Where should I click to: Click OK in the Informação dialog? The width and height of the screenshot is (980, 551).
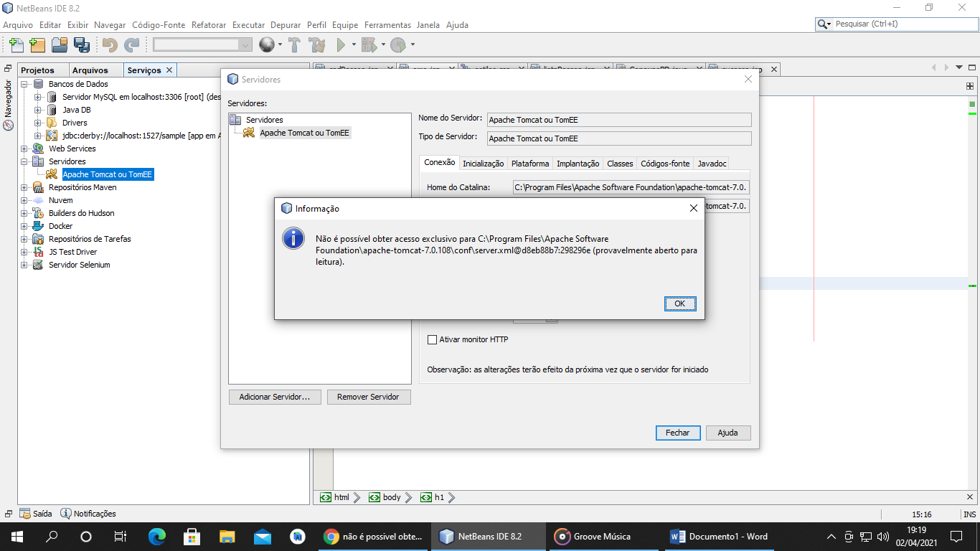[679, 303]
